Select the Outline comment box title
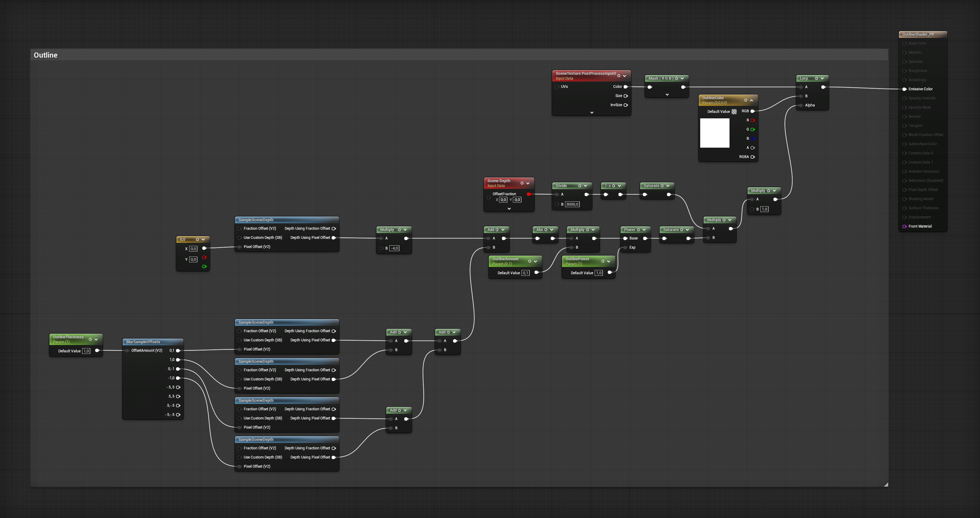980x518 pixels. pos(46,55)
